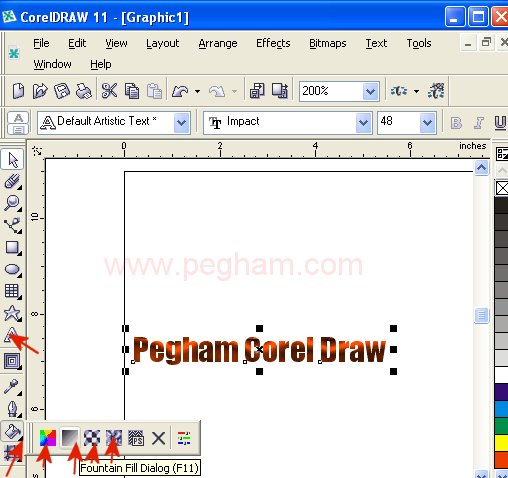This screenshot has width=508, height=478.
Task: Click the Copy icon
Action: click(x=132, y=91)
